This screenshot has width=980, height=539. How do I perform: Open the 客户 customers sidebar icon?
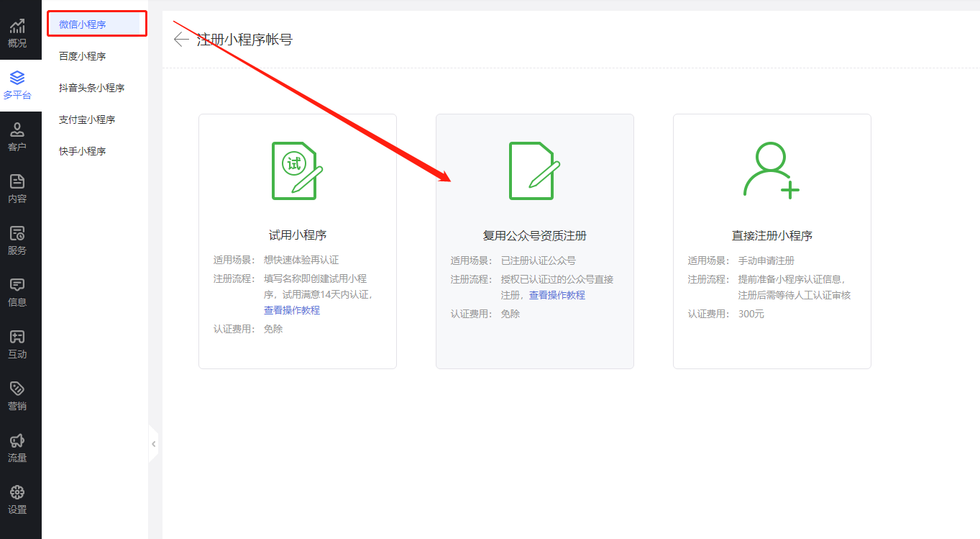(x=19, y=134)
